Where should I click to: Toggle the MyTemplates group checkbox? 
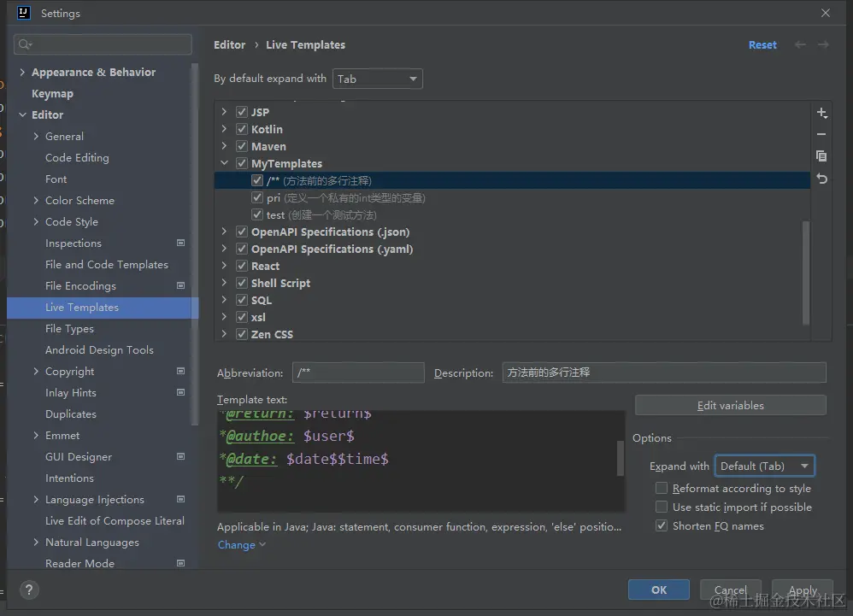pyautogui.click(x=242, y=163)
